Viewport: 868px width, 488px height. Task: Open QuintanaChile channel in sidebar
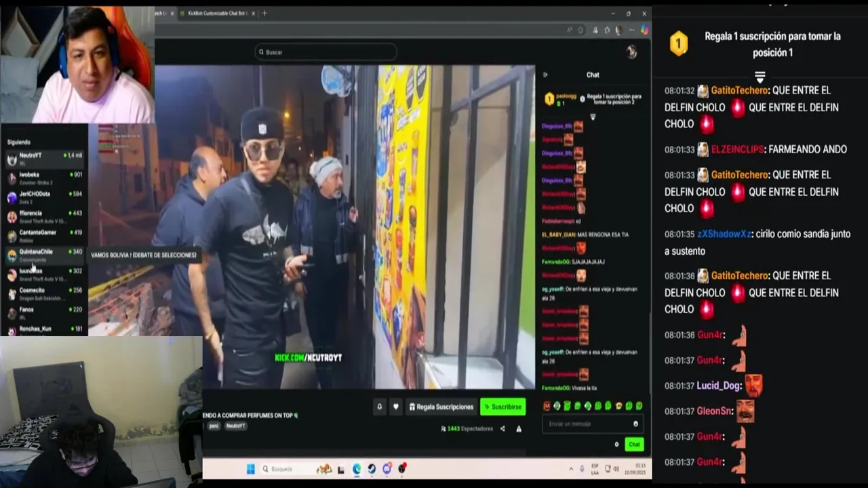[45, 255]
